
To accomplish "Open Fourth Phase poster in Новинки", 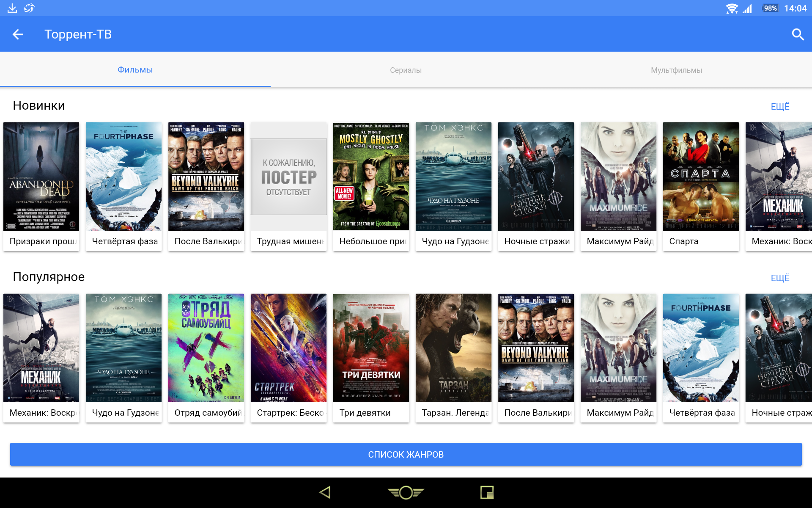I will pyautogui.click(x=123, y=177).
